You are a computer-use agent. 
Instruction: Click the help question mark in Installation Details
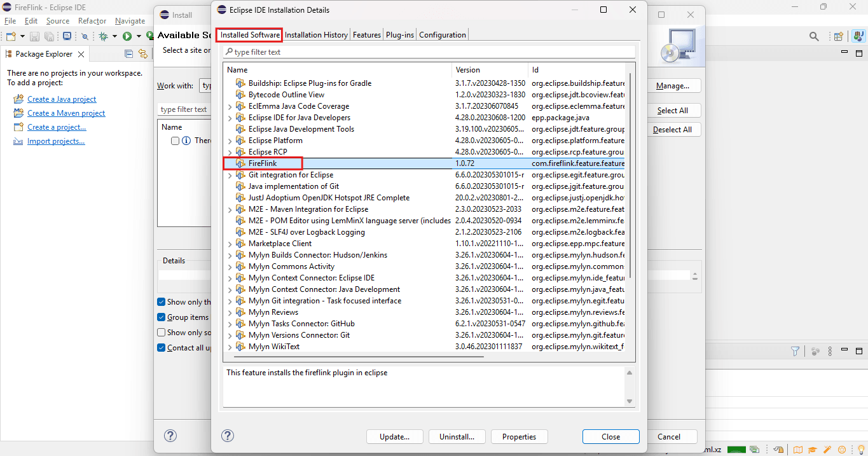[228, 436]
